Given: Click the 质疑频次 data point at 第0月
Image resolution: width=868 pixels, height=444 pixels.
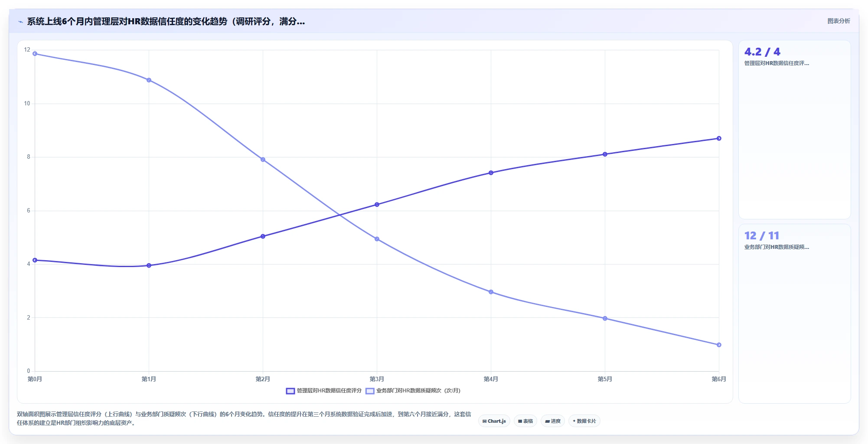Looking at the screenshot, I should (x=35, y=54).
